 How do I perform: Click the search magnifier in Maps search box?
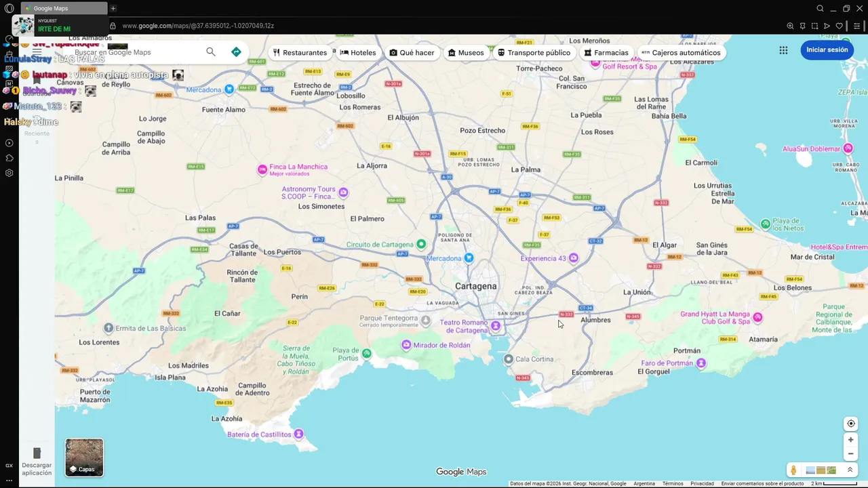point(211,52)
